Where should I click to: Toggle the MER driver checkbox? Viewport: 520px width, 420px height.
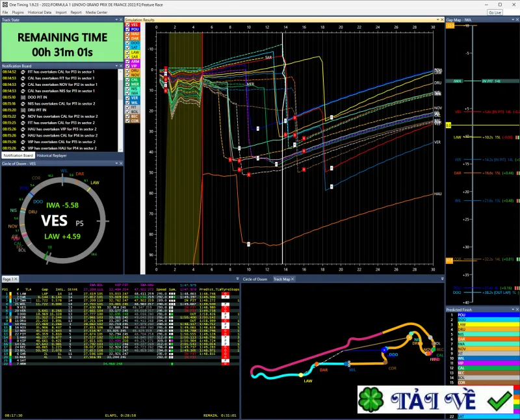(127, 85)
